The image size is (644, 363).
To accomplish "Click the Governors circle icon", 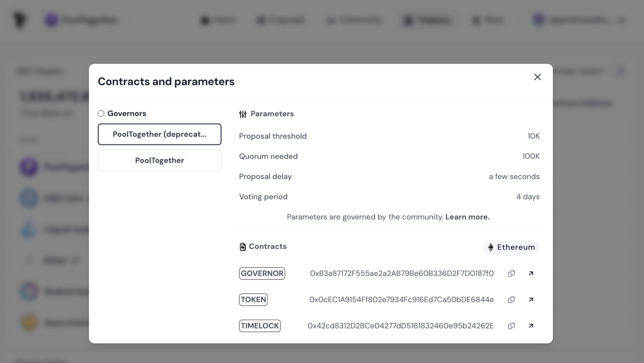I will click(101, 114).
